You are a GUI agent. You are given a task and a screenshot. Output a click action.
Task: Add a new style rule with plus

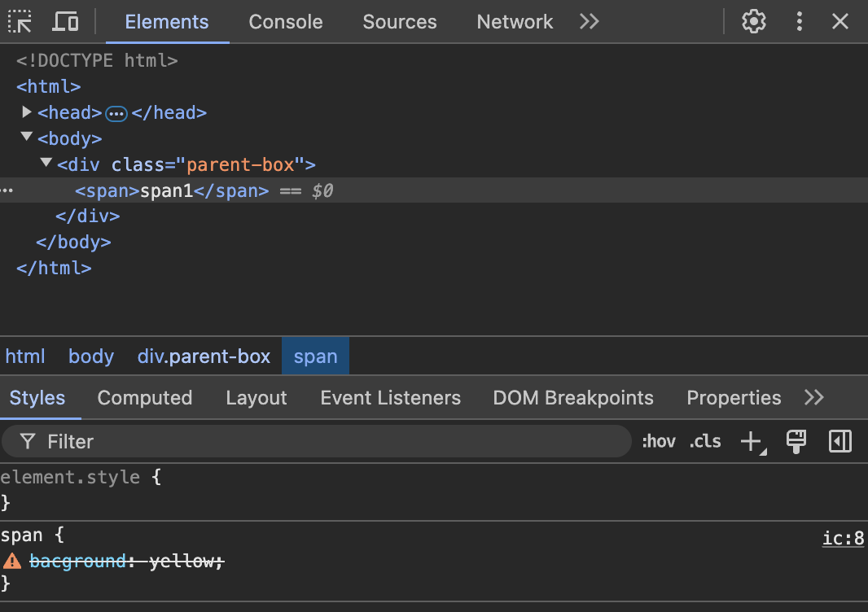pos(753,442)
